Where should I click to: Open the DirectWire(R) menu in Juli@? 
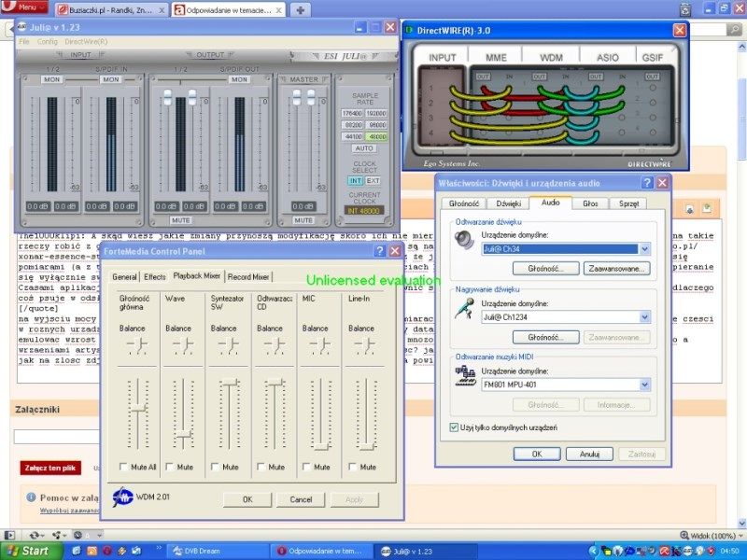click(86, 42)
